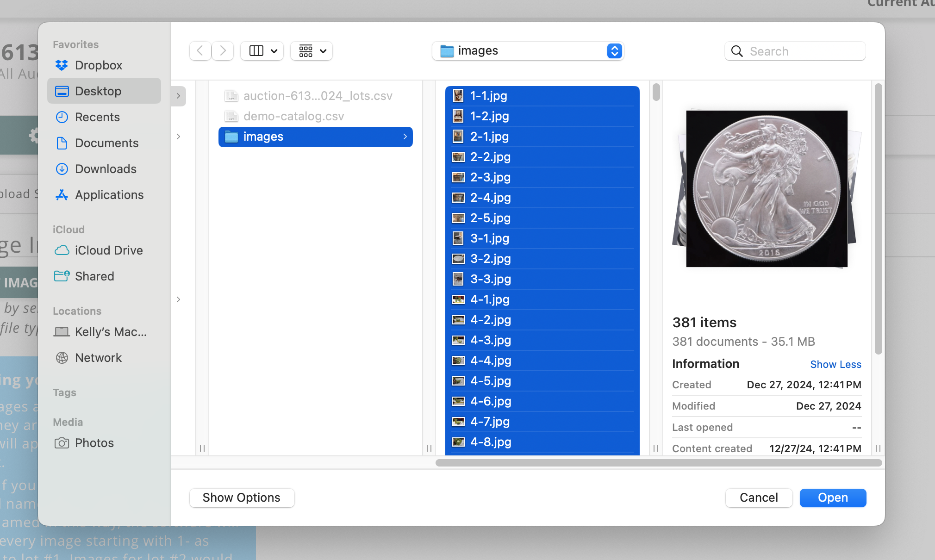Open the Downloads folder
Image resolution: width=935 pixels, height=560 pixels.
point(106,168)
